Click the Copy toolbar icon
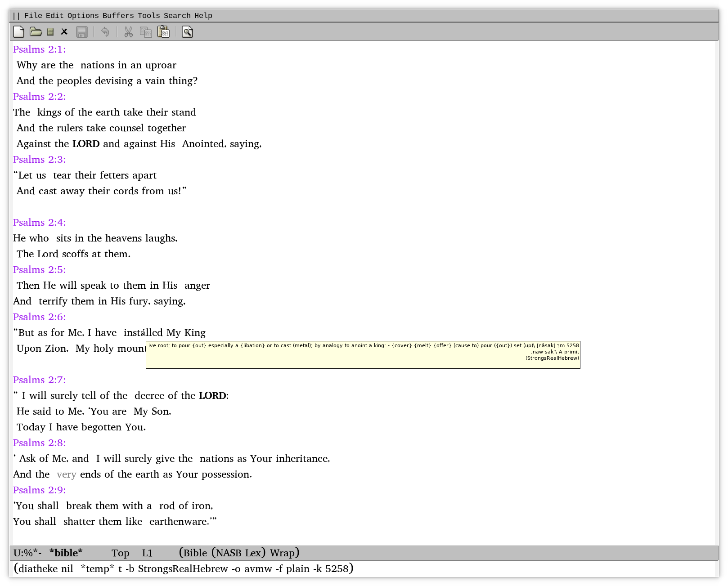Image resolution: width=728 pixels, height=586 pixels. pos(146,32)
